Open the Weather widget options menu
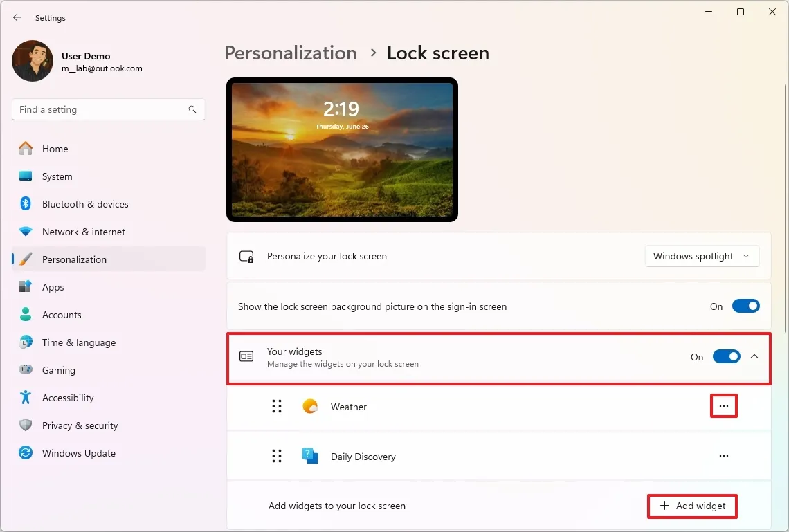Image resolution: width=789 pixels, height=532 pixels. [x=723, y=406]
